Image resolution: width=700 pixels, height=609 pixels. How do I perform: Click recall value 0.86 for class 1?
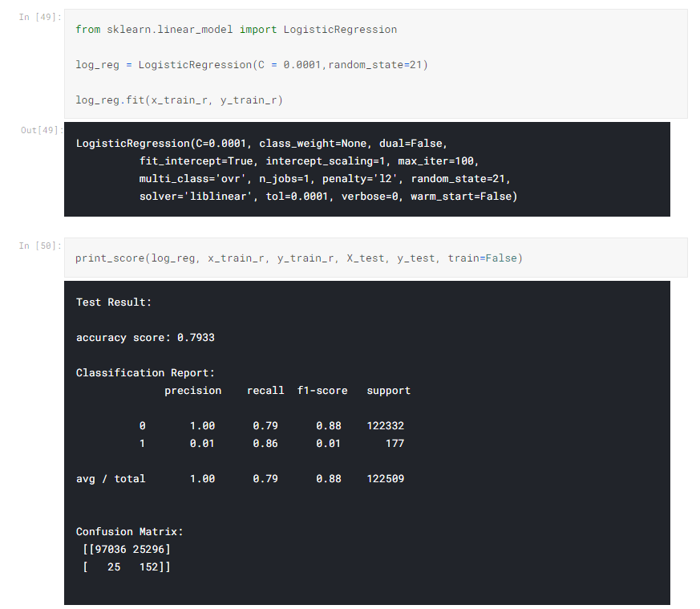click(x=265, y=444)
